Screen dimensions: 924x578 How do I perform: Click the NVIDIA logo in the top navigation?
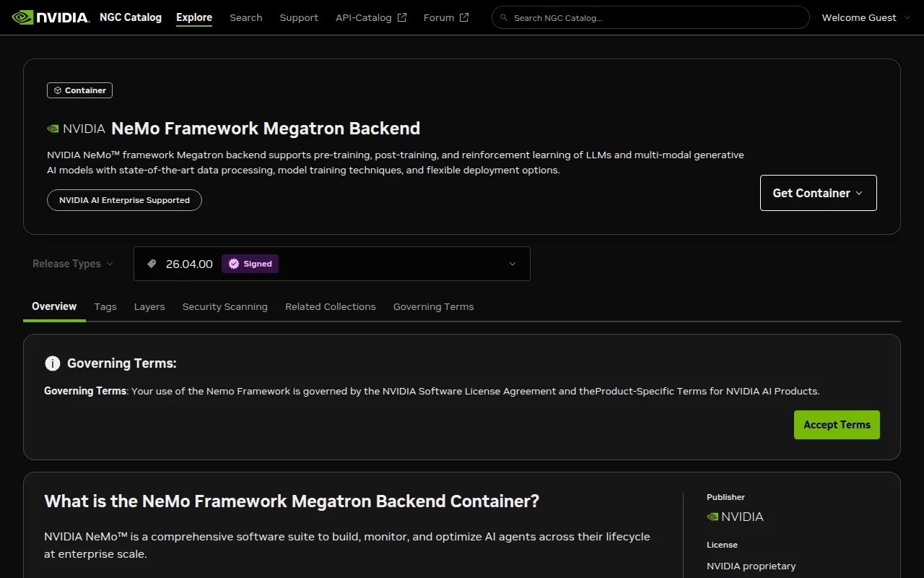tap(49, 17)
